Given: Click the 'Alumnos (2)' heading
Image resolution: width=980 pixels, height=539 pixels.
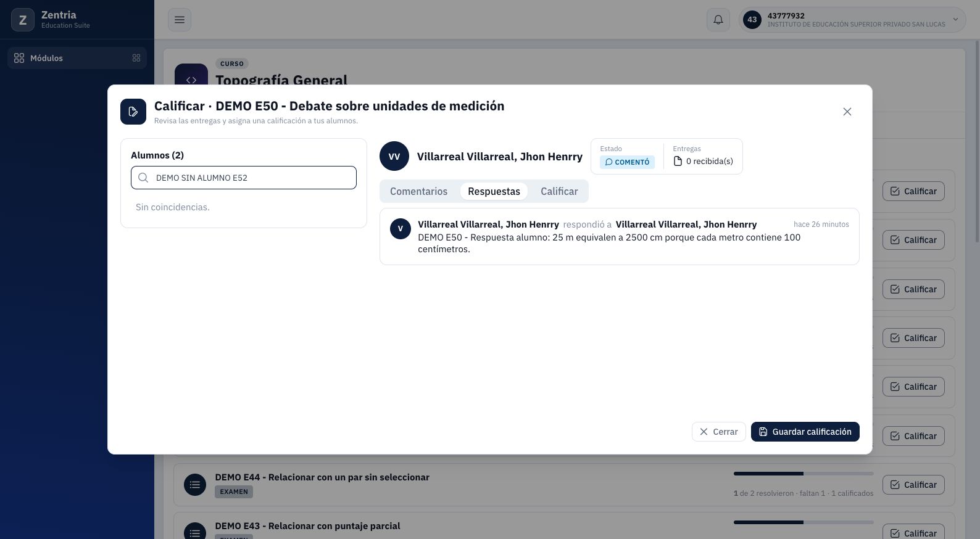Looking at the screenshot, I should coord(157,155).
